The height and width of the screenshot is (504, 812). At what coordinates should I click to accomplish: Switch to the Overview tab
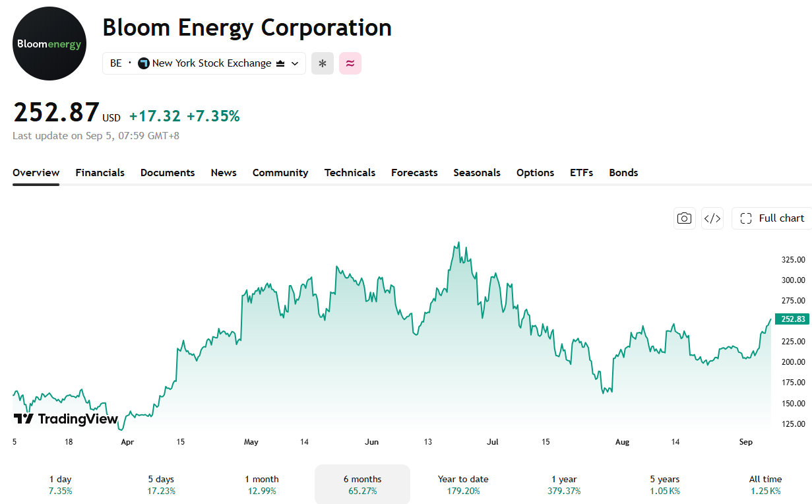click(36, 173)
